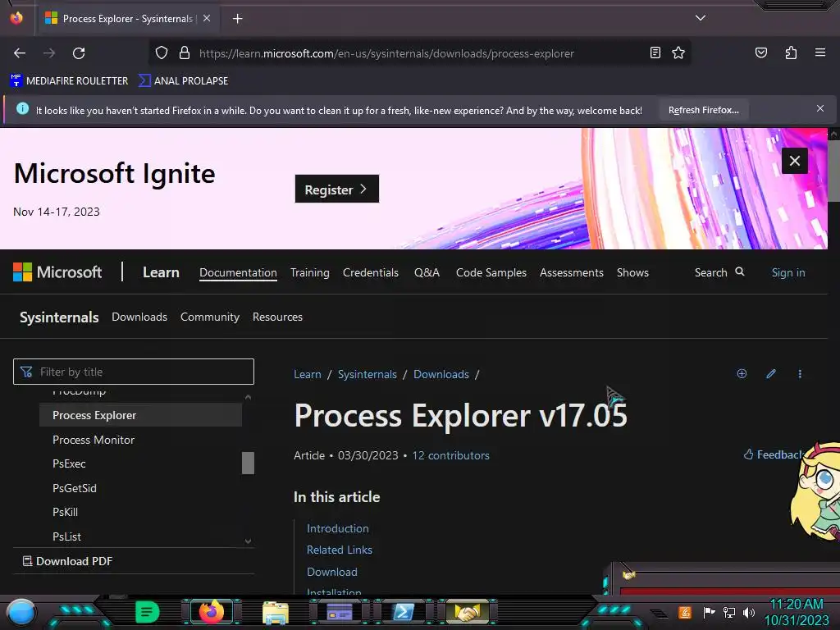This screenshot has height=630, width=840.
Task: Open a new tab with the plus button
Action: point(237,19)
